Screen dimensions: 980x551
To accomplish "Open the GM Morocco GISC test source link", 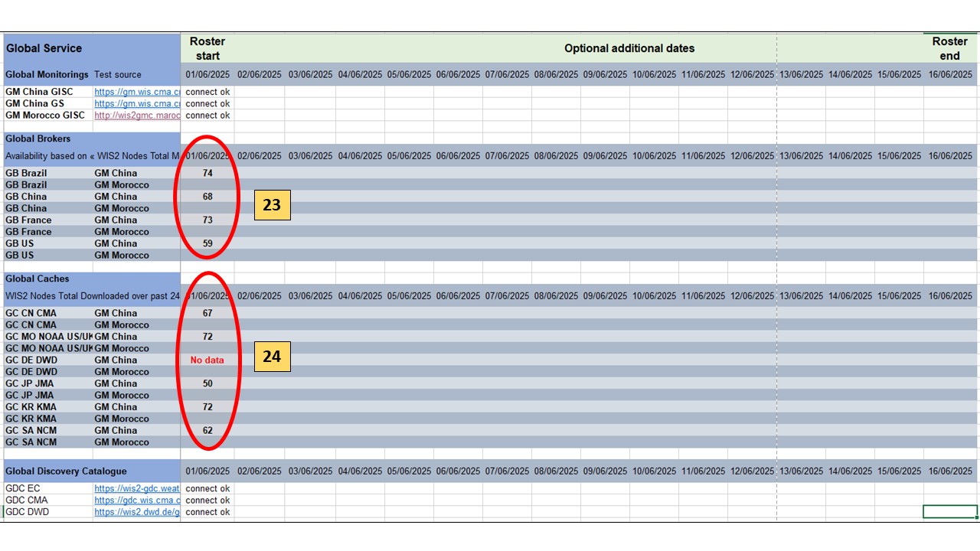I will [x=137, y=116].
